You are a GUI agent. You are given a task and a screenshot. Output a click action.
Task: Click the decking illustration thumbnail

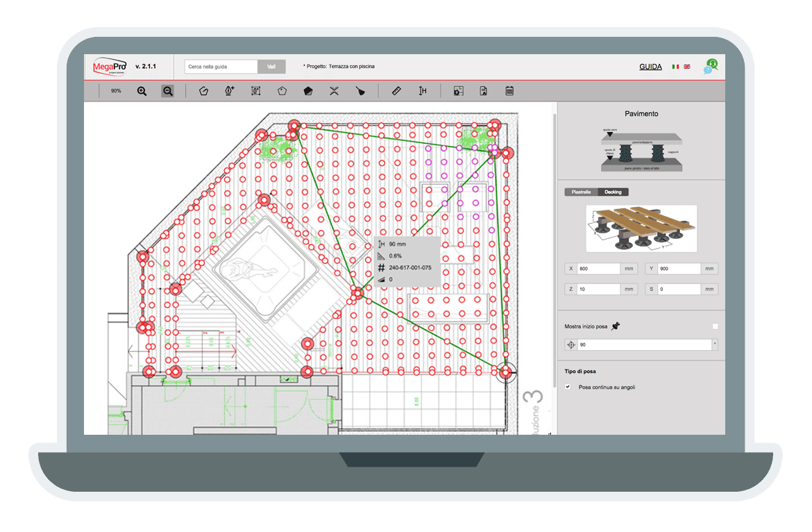pyautogui.click(x=641, y=228)
